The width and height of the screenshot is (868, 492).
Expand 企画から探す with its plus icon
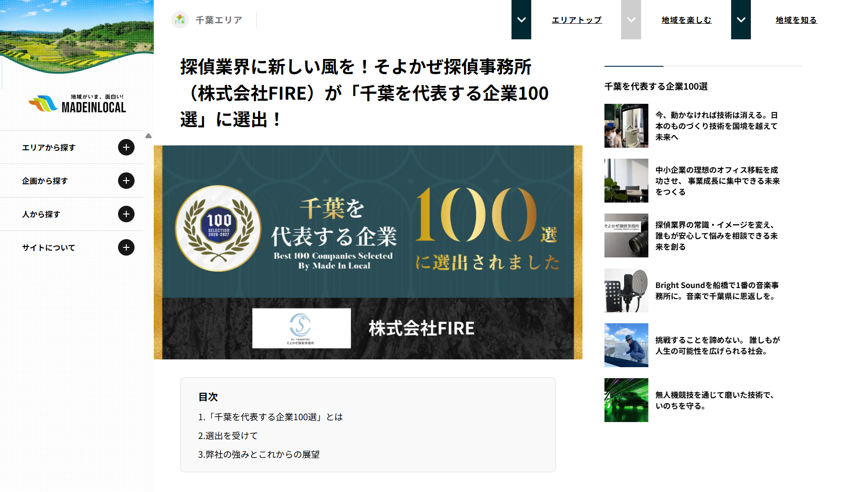click(126, 181)
